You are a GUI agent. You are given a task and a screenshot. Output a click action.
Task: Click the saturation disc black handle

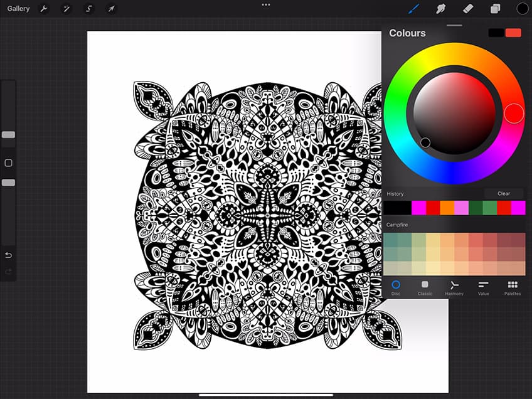pyautogui.click(x=425, y=142)
